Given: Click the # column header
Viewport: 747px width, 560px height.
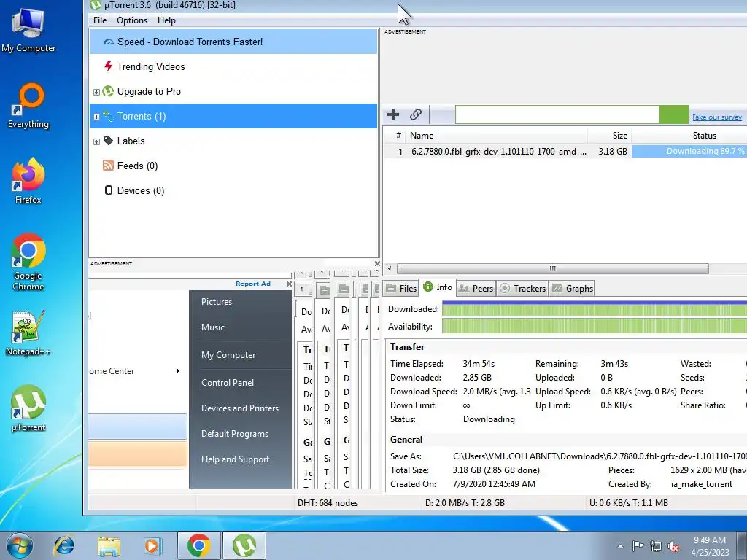Looking at the screenshot, I should click(x=398, y=135).
